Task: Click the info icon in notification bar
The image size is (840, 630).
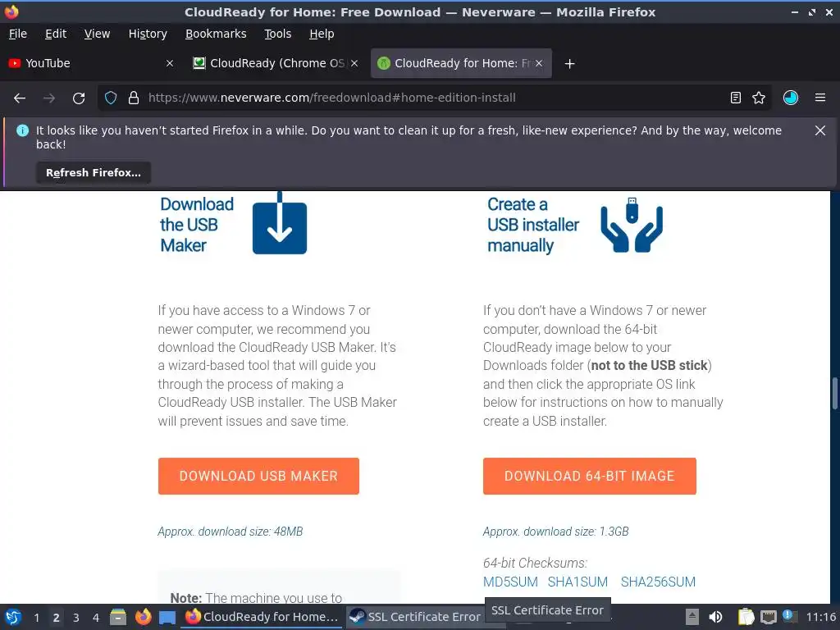Action: (22, 130)
